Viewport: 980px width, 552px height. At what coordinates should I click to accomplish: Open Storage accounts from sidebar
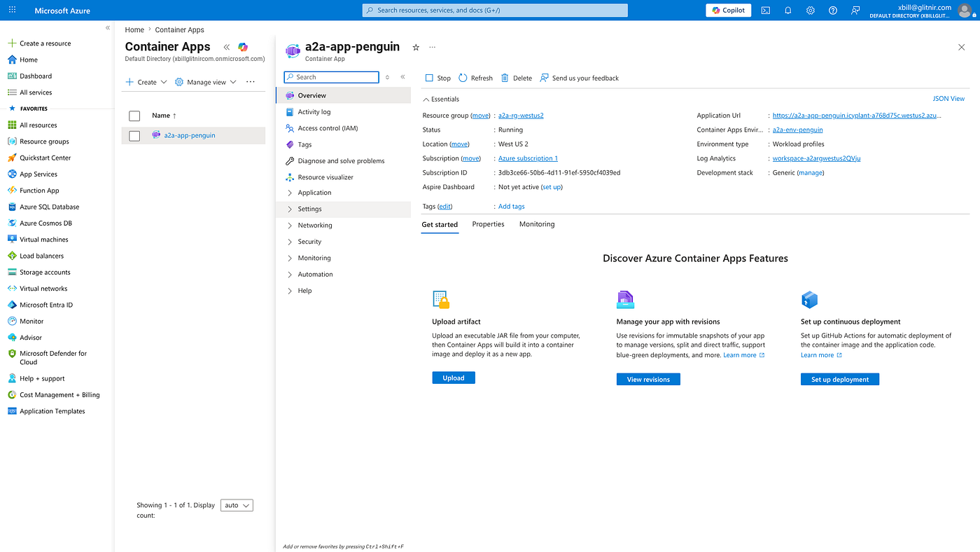click(x=39, y=272)
